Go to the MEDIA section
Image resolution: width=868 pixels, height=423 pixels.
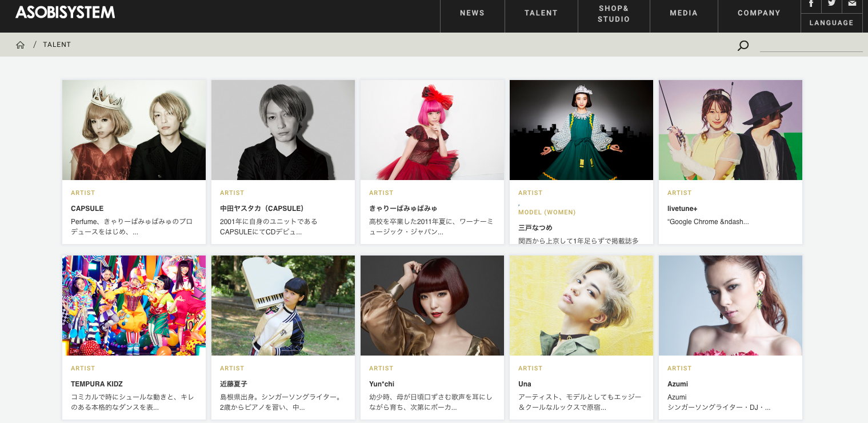coord(683,13)
